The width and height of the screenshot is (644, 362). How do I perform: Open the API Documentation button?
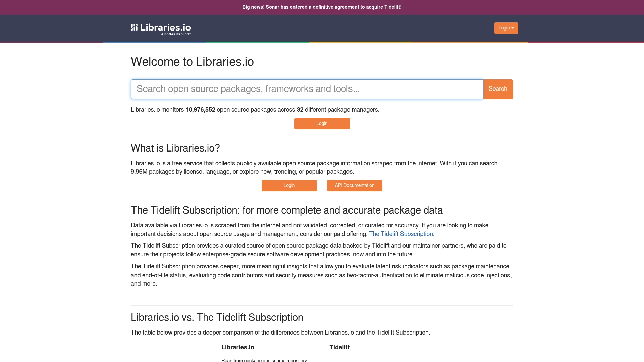tap(354, 186)
